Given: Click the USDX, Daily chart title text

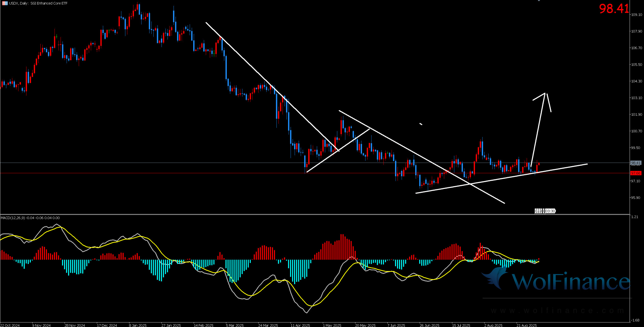Looking at the screenshot, I should coord(19,3).
